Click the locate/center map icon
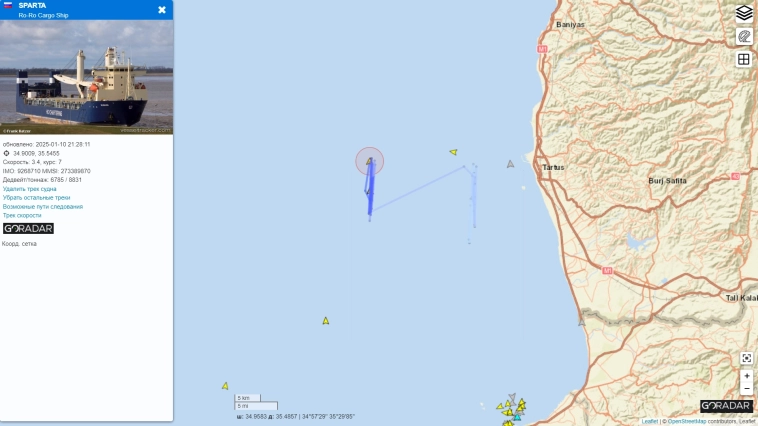 [746, 358]
